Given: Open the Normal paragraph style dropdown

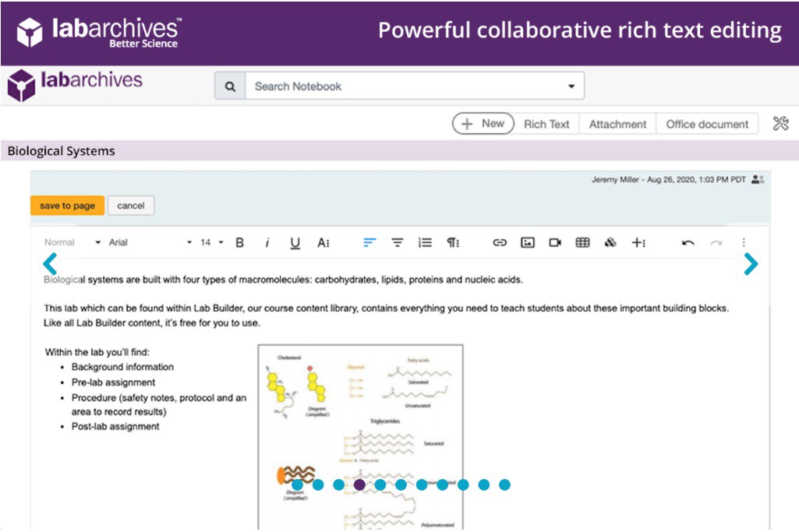Looking at the screenshot, I should 72,243.
